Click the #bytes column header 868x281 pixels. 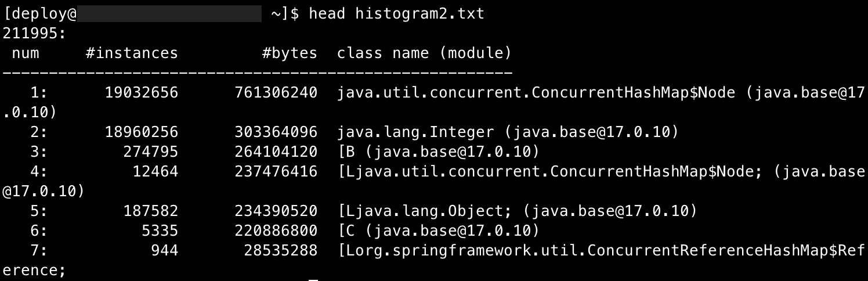click(x=290, y=53)
